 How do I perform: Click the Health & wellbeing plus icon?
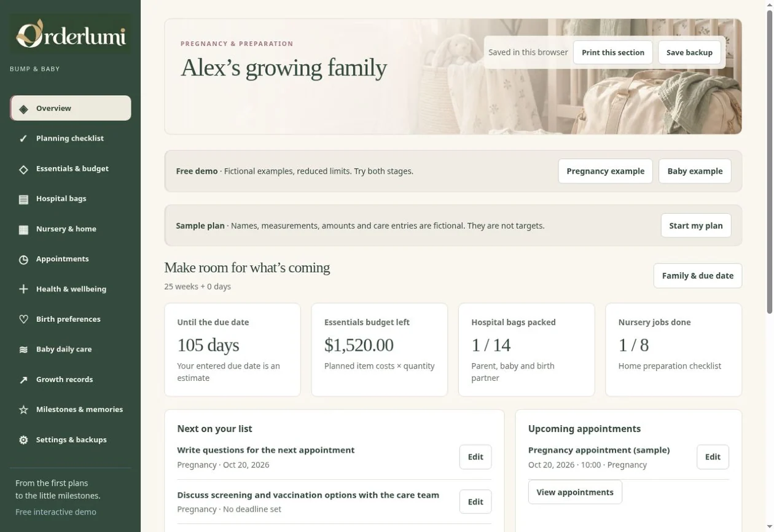[x=23, y=289]
